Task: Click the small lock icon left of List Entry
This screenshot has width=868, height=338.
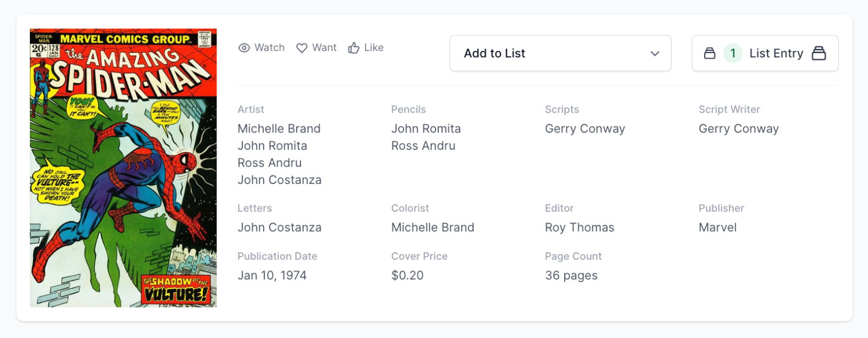Action: (710, 53)
